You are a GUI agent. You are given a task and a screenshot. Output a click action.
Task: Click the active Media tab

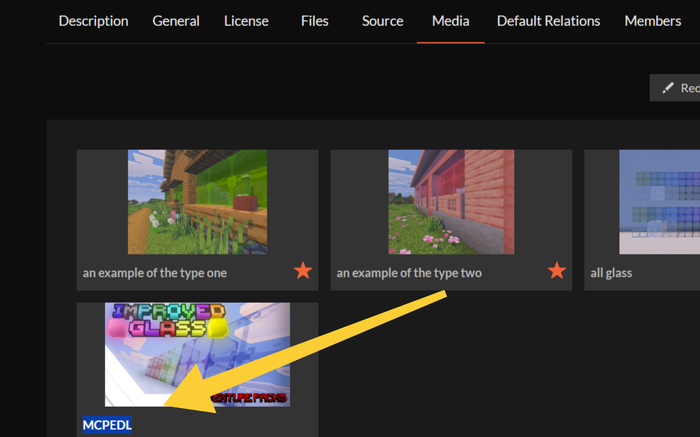coord(450,21)
